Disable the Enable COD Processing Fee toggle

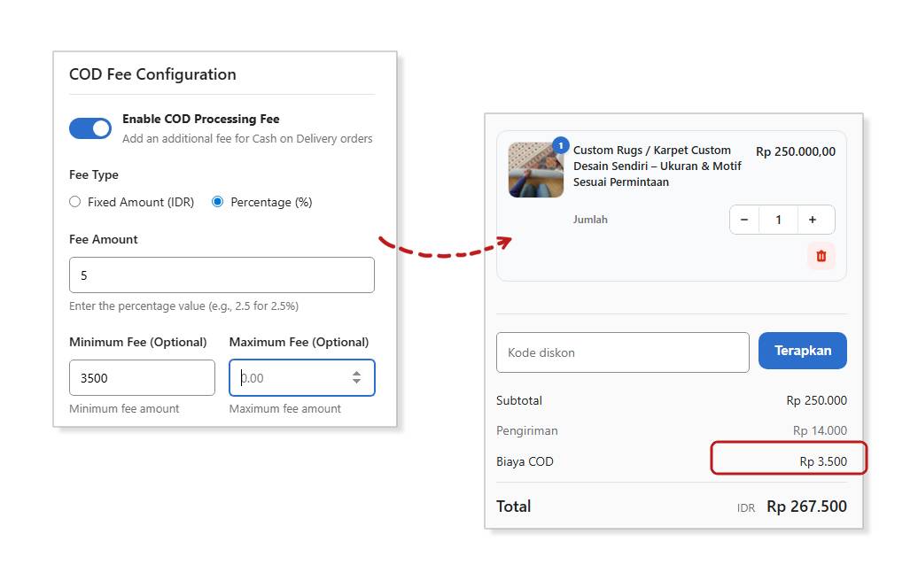point(89,128)
